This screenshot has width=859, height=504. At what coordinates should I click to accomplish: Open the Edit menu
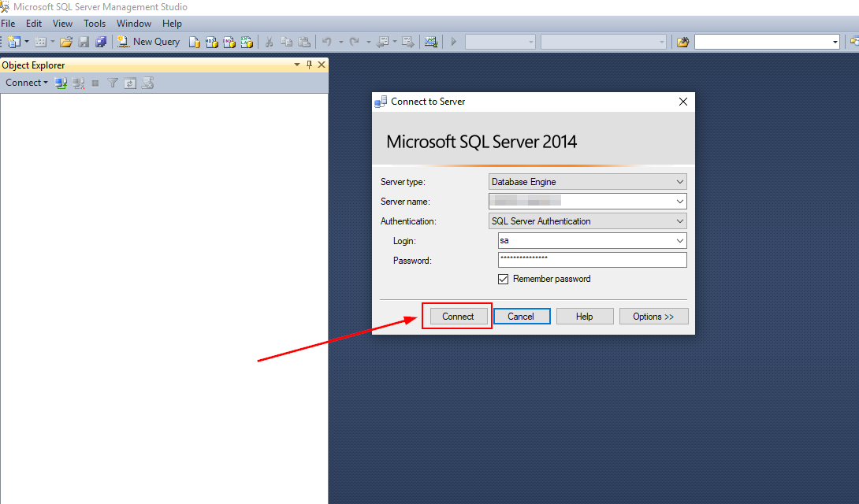tap(34, 24)
